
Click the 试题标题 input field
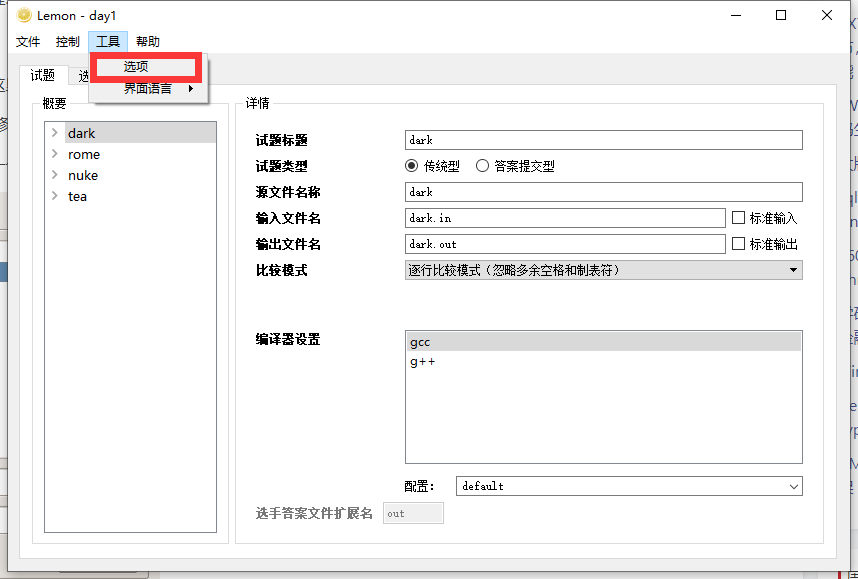[x=604, y=140]
